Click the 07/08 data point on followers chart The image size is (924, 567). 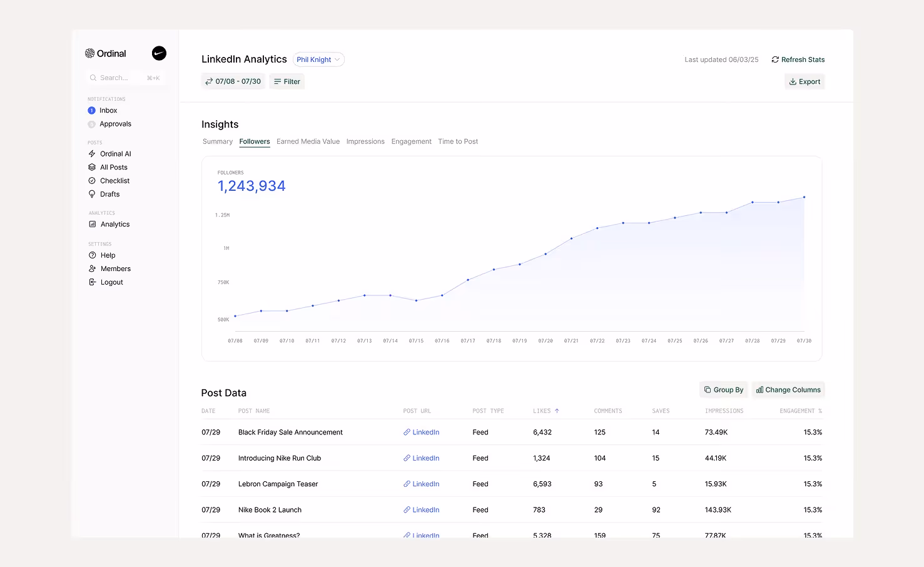[235, 316]
